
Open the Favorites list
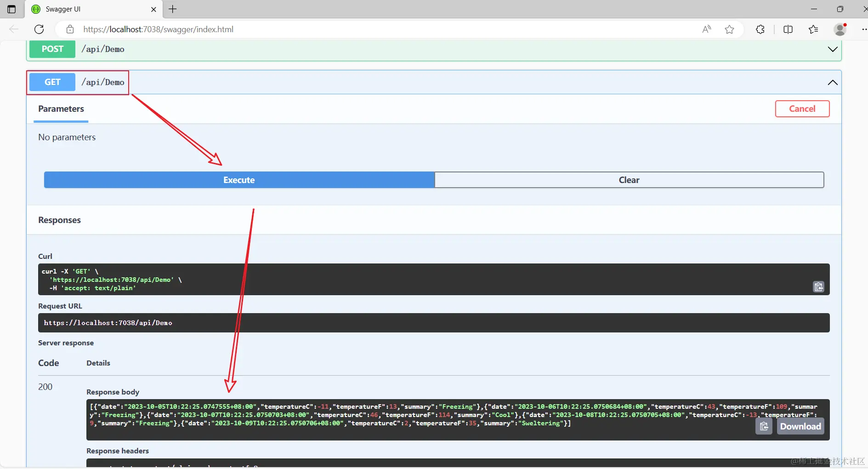813,29
